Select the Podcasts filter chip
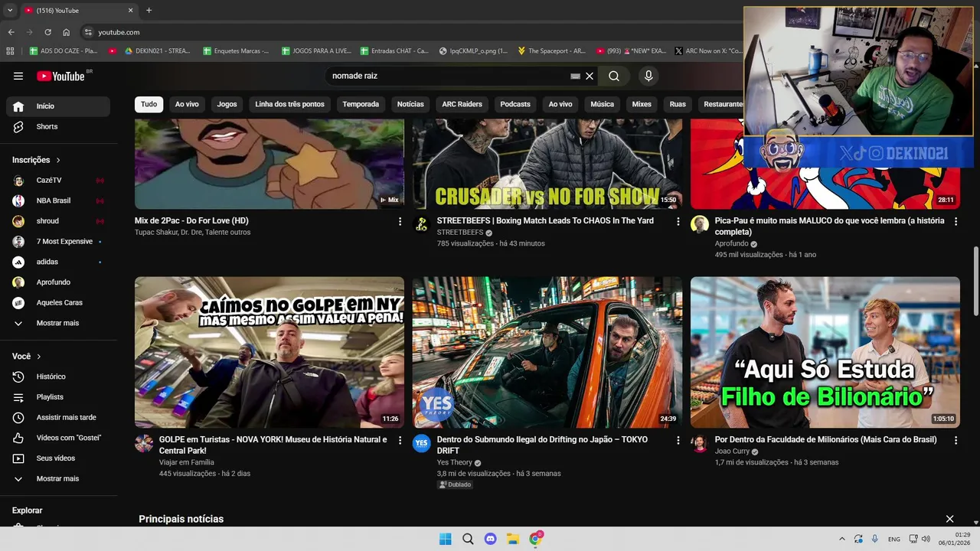The image size is (980, 551). point(515,104)
